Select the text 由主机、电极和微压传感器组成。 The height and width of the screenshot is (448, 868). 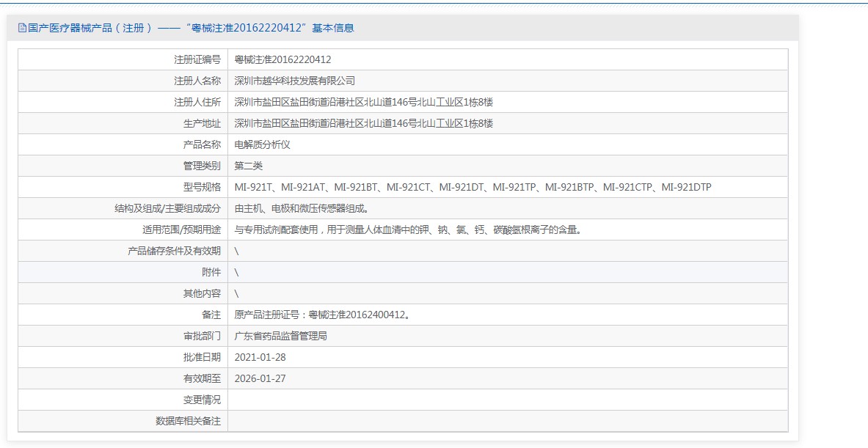(301, 208)
